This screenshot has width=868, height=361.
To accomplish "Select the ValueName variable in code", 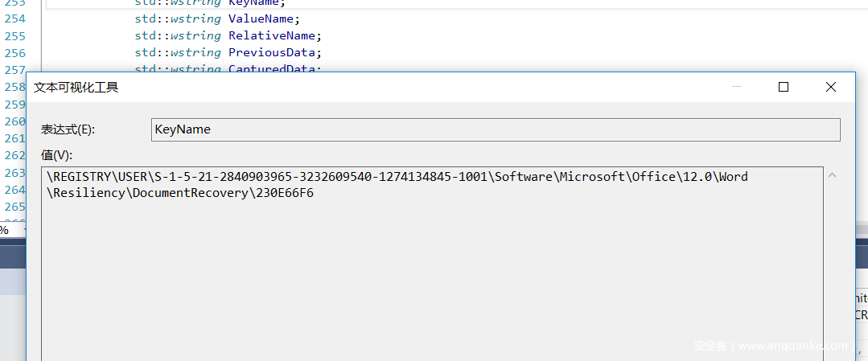I will (262, 18).
